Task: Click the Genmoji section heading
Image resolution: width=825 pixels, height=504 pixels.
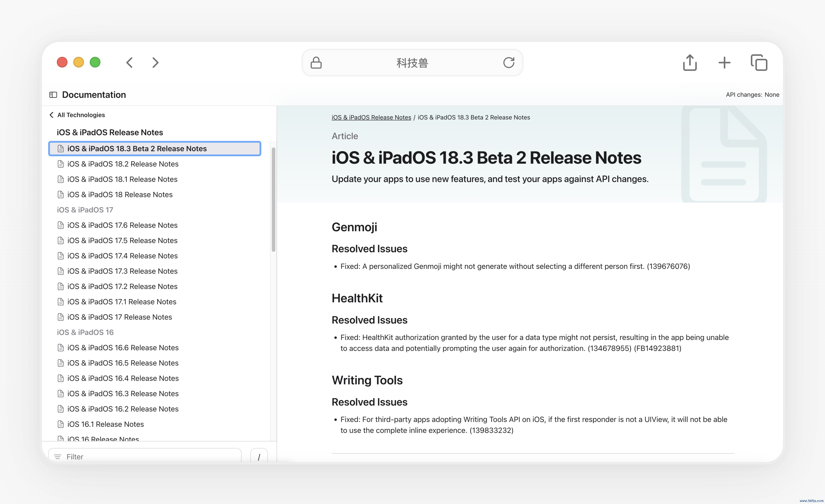Action: point(354,227)
